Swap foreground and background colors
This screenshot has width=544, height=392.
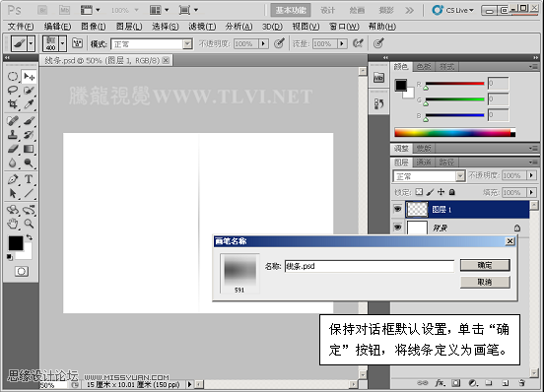pyautogui.click(x=30, y=237)
